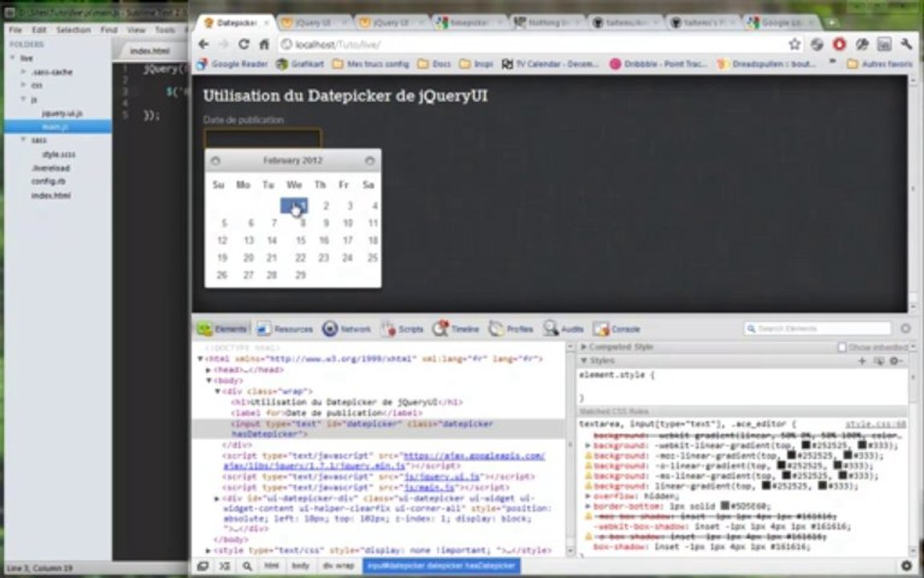Open Sublime Text's Find menu

109,30
